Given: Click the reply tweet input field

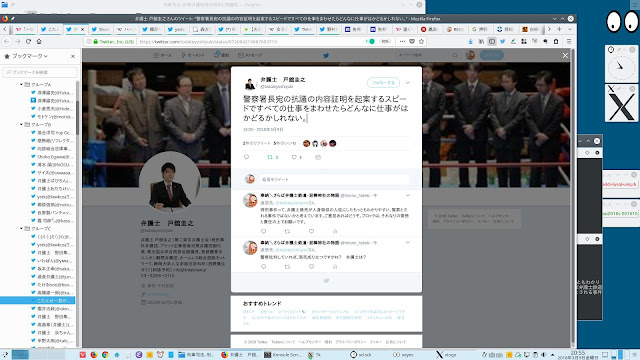Looking at the screenshot, I should 334,179.
